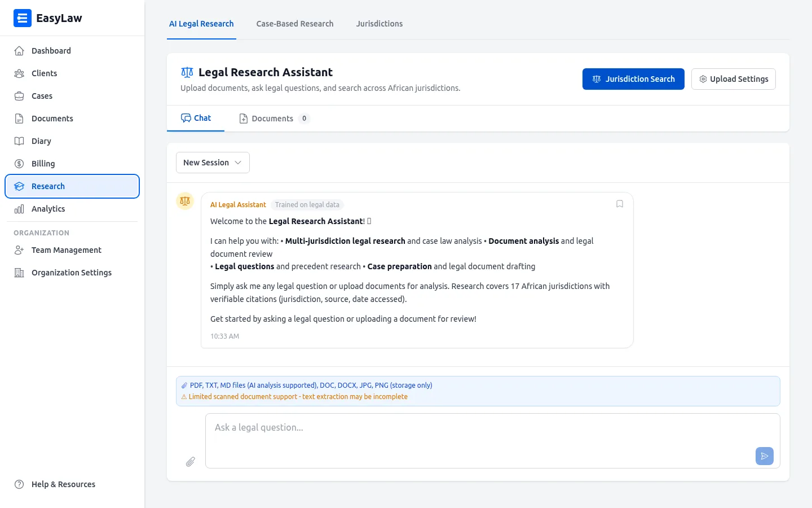Open Help & Resources
The width and height of the screenshot is (812, 508).
63,484
